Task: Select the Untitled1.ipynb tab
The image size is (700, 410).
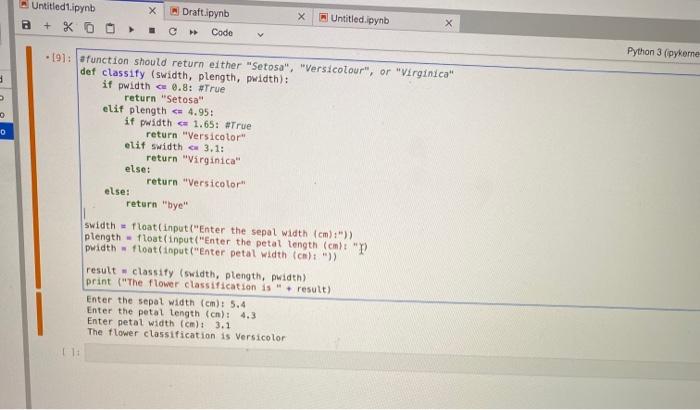Action: click(x=62, y=7)
